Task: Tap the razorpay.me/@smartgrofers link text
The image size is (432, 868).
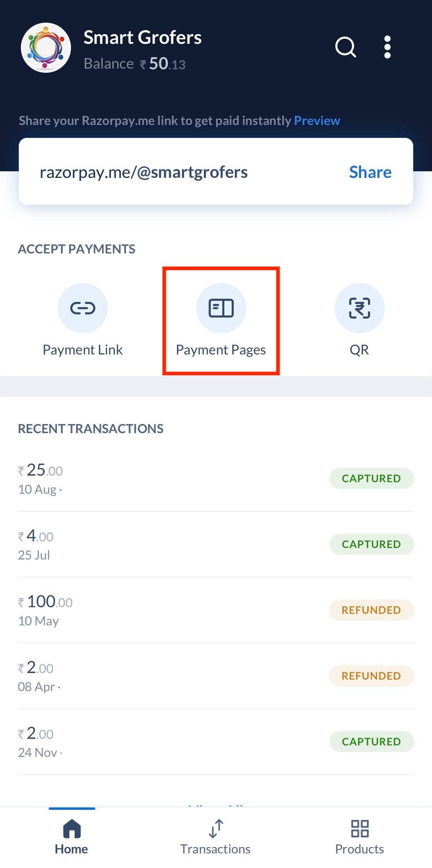Action: point(144,172)
